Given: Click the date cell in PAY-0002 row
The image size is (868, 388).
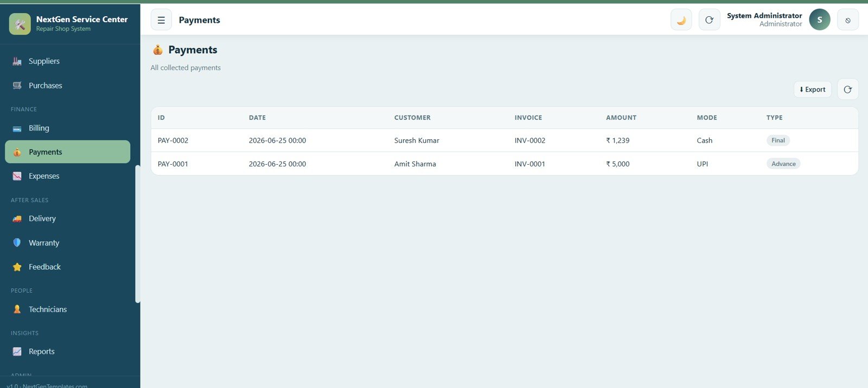Looking at the screenshot, I should coord(277,140).
